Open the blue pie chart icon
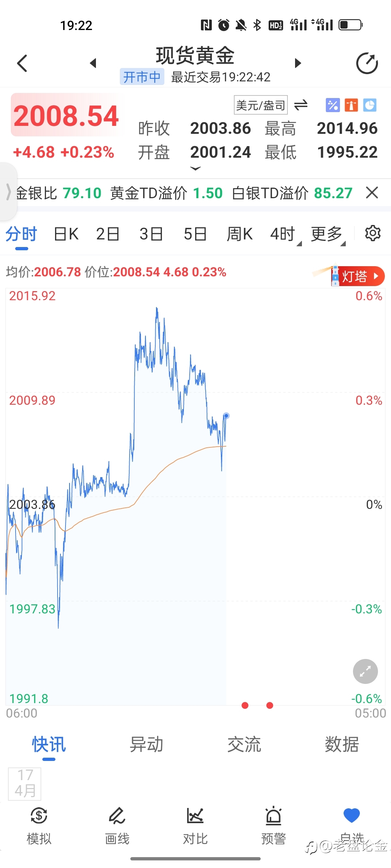Screen dimensions: 391x868 pyautogui.click(x=370, y=105)
